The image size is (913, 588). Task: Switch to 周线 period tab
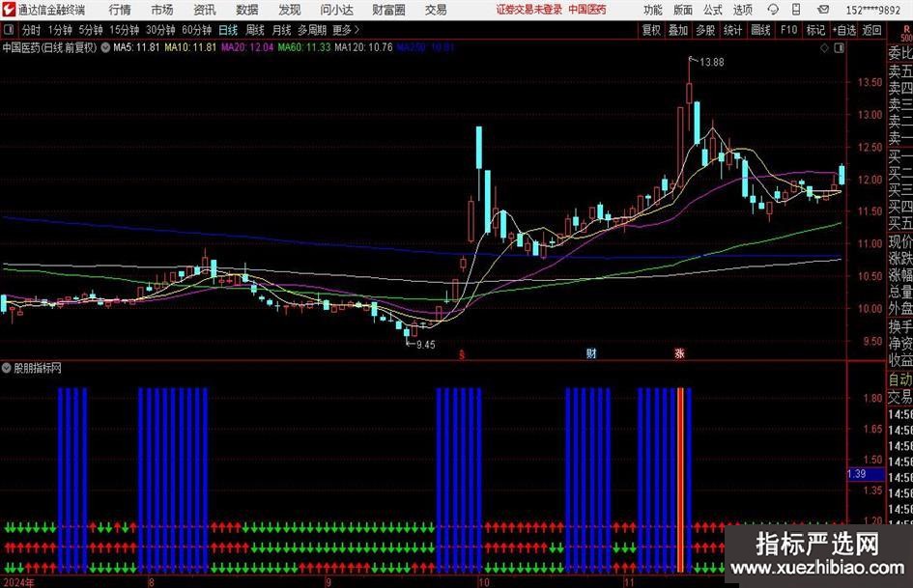254,30
